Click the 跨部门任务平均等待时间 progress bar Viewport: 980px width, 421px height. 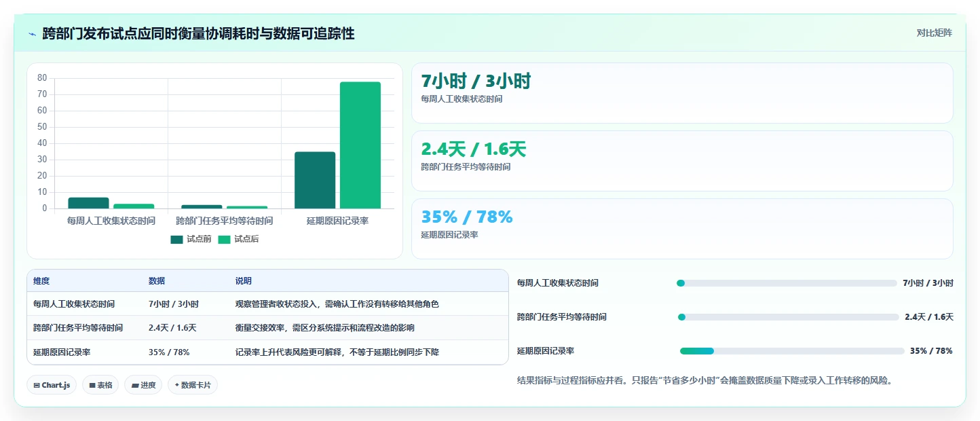(x=789, y=317)
